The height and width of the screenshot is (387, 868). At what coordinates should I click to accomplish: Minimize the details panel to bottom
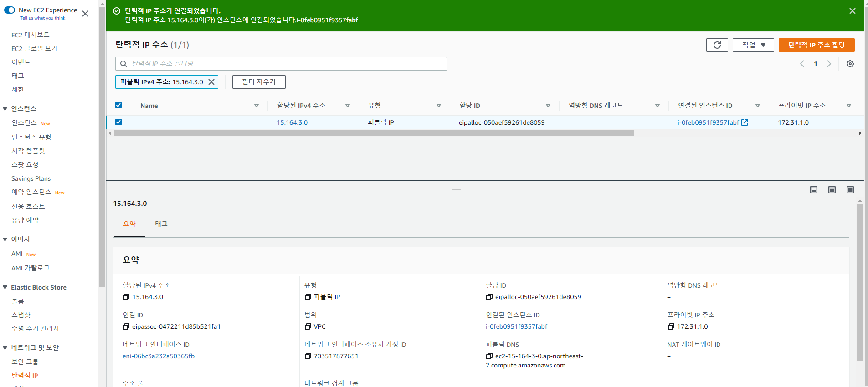tap(814, 190)
